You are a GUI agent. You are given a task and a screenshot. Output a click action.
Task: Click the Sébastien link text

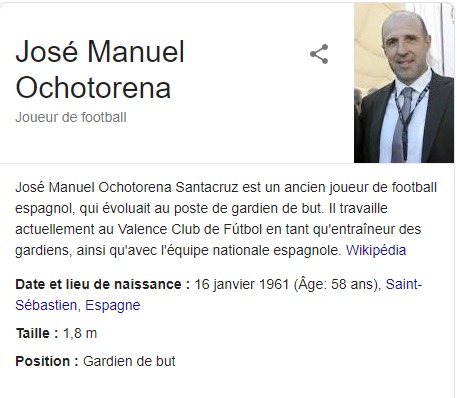coord(46,305)
